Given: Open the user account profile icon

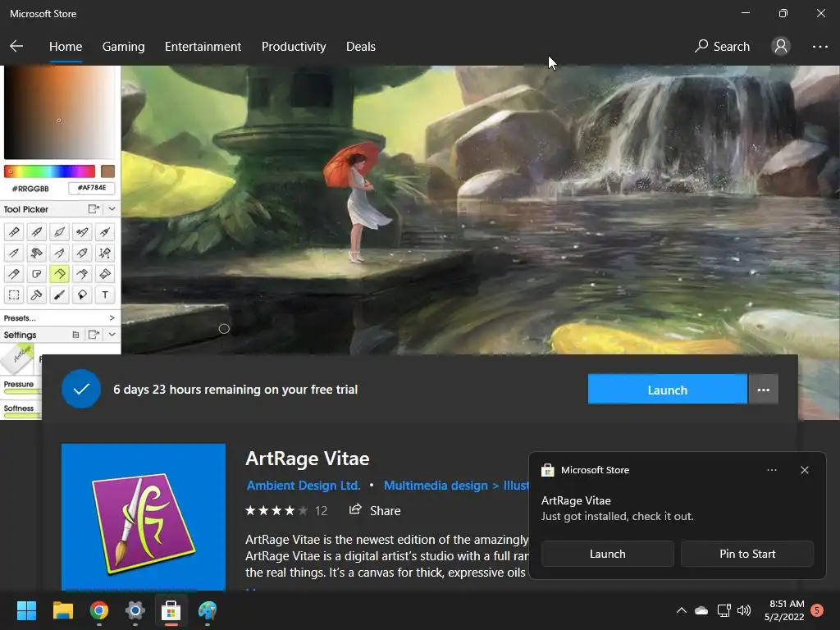Looking at the screenshot, I should pyautogui.click(x=781, y=46).
